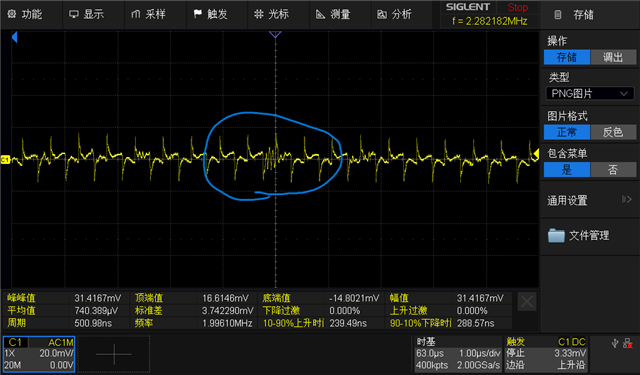
Task: Select 存储 save operation
Action: pyautogui.click(x=567, y=57)
